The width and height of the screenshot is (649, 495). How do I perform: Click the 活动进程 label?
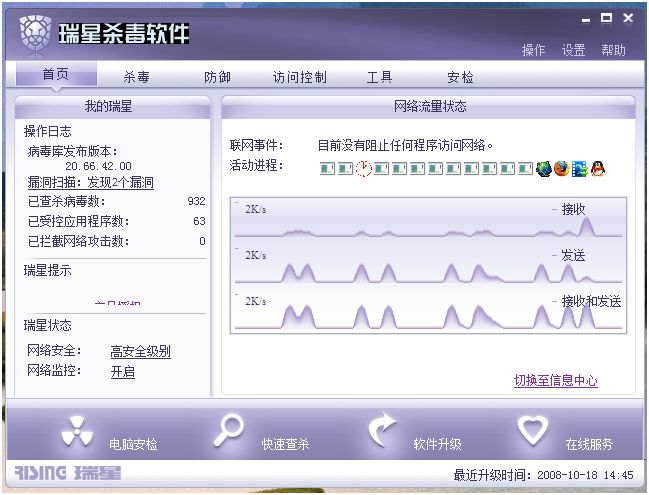[x=257, y=165]
